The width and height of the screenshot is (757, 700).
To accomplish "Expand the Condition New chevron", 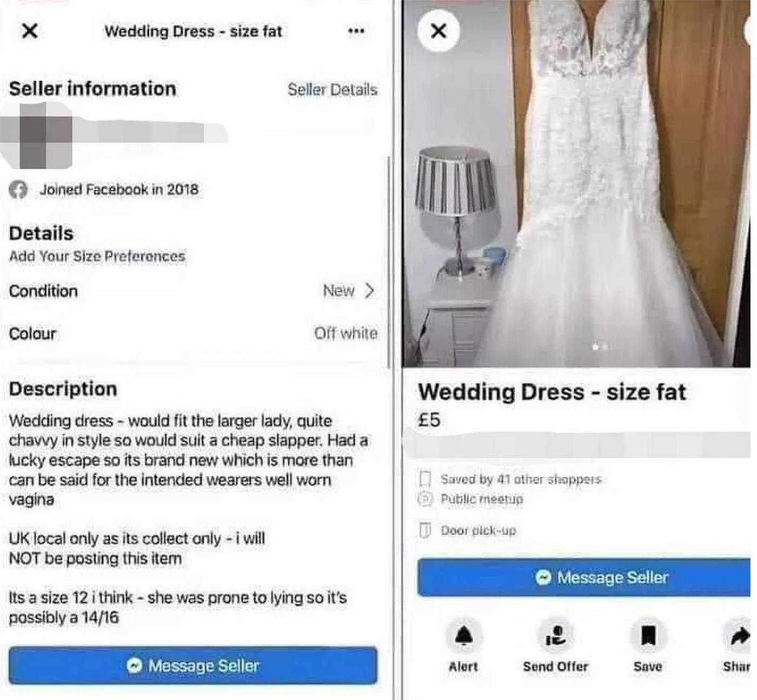I will pyautogui.click(x=370, y=291).
